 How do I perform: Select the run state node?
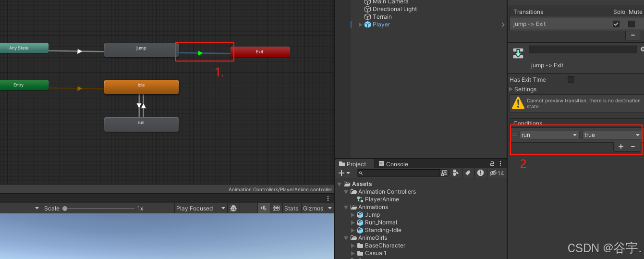[141, 124]
